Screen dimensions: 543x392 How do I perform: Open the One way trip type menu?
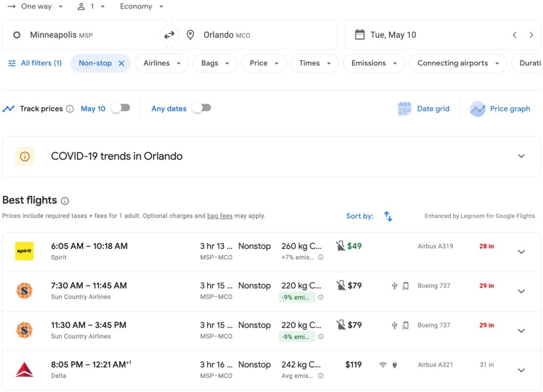(35, 6)
